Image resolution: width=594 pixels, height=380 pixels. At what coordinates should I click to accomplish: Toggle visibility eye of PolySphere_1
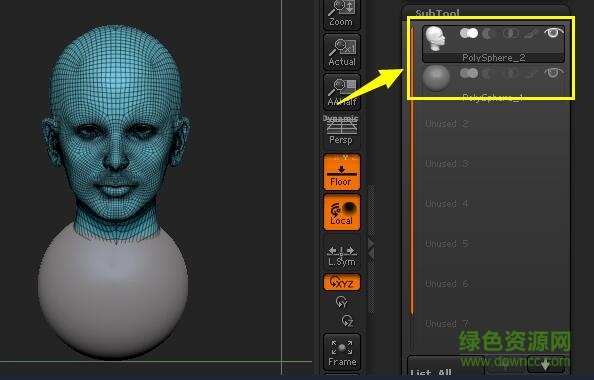(553, 72)
